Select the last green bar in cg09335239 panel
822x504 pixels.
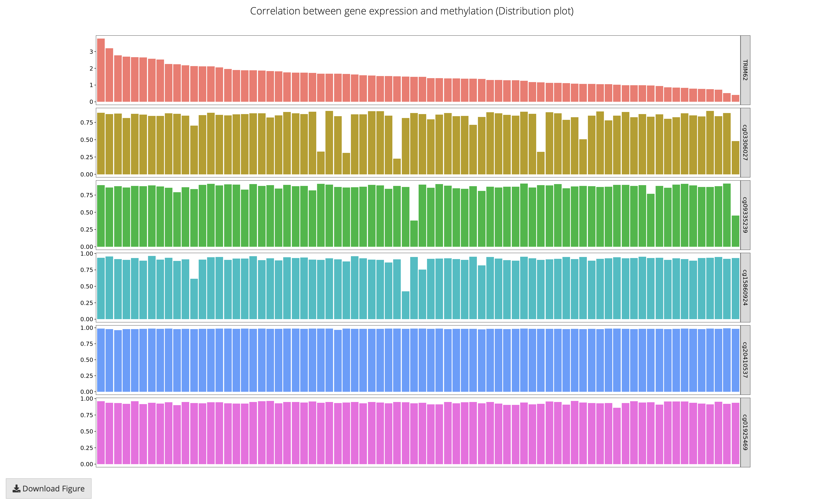click(735, 231)
